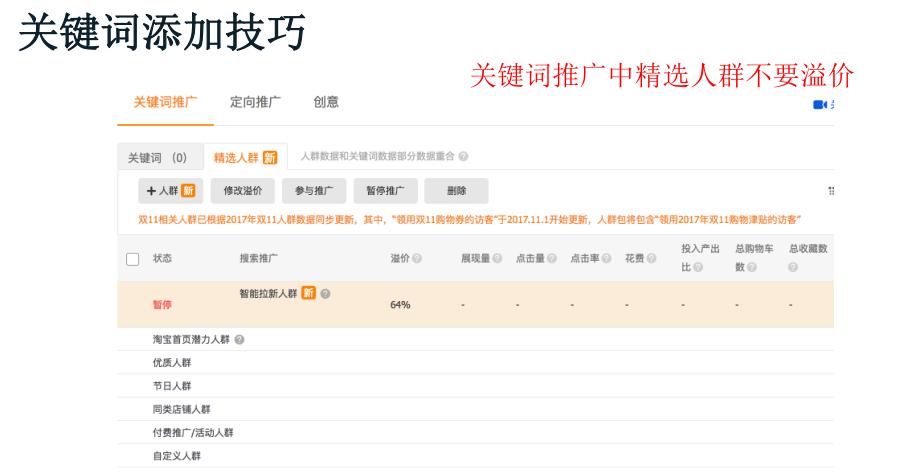
Task: Click the help icon beside 展现量 column
Action: coord(497,259)
